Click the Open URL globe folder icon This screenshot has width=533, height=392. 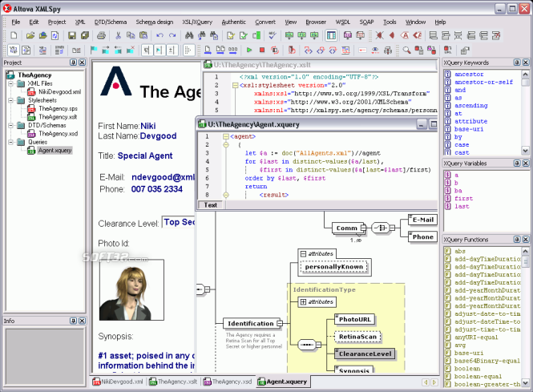42,35
